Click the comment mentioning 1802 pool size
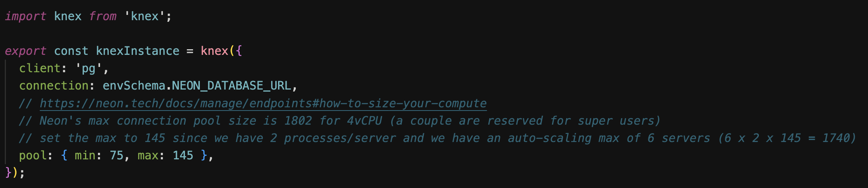This screenshot has height=188, width=868. tap(340, 121)
